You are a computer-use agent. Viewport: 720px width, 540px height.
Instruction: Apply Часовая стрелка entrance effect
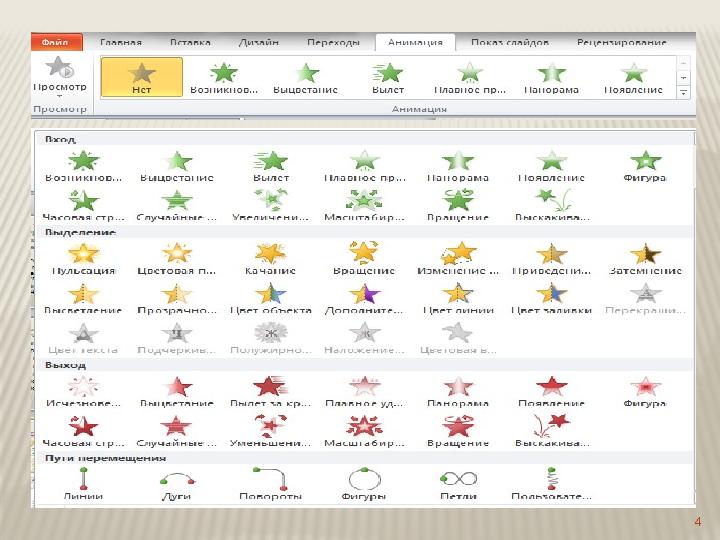[x=84, y=206]
